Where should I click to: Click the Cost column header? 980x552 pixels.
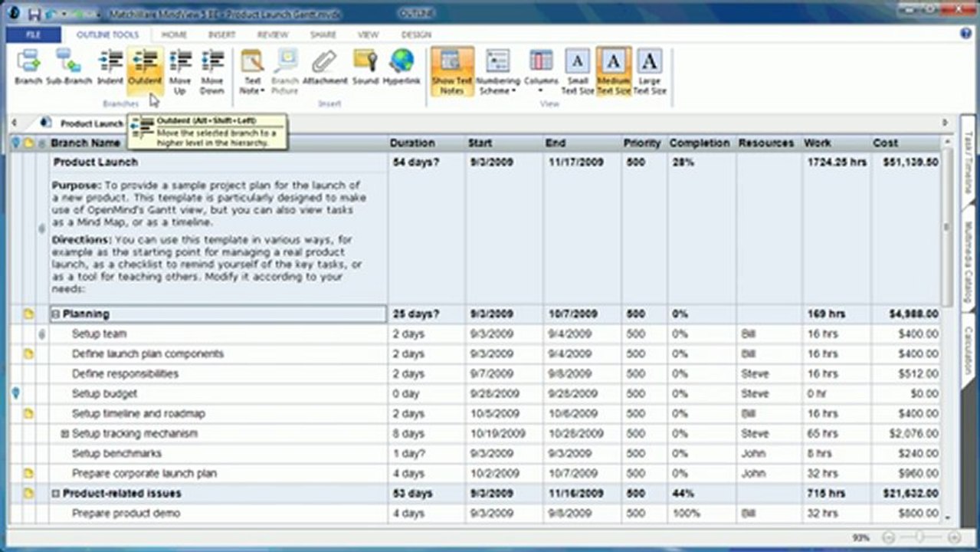point(886,143)
